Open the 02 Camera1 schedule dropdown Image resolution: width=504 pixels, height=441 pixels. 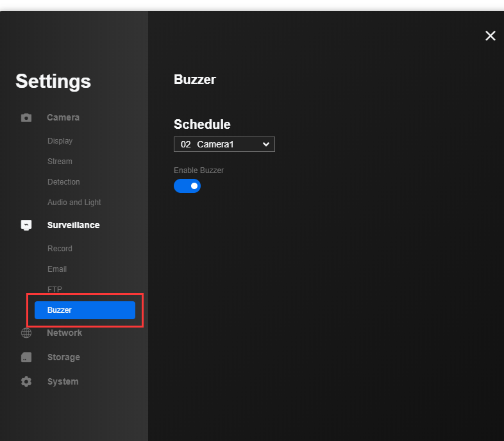coord(224,144)
